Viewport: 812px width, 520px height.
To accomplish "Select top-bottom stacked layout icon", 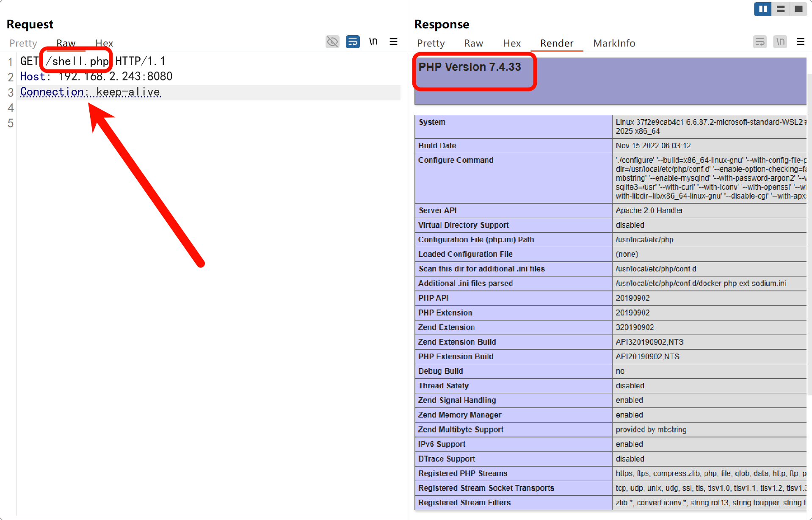I will tap(781, 9).
